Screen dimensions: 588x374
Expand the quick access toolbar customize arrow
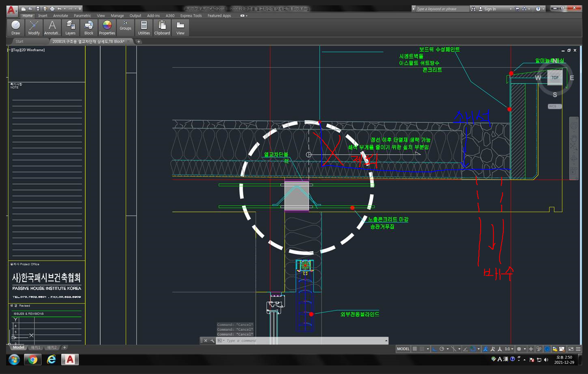coord(80,9)
